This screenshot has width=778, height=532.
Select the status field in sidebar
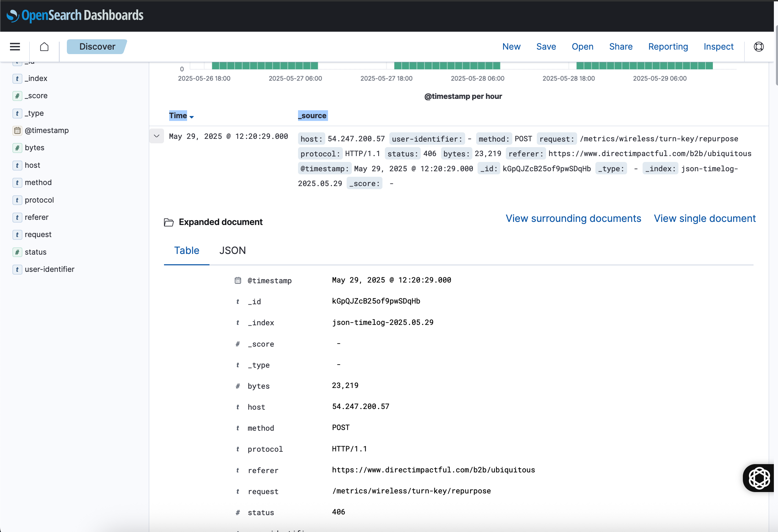[35, 252]
